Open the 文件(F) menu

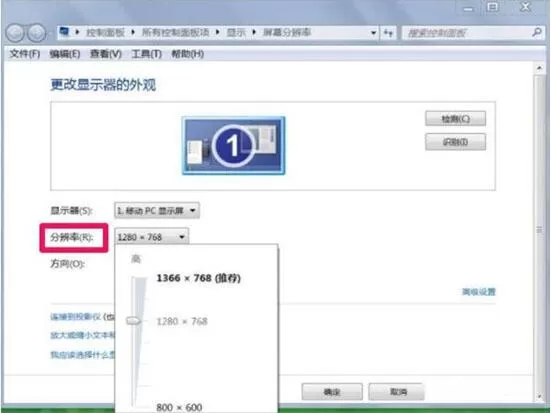25,54
